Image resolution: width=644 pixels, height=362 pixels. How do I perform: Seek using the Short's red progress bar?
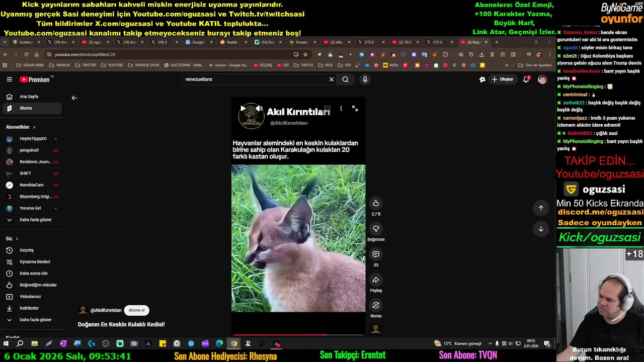[x=298, y=334]
